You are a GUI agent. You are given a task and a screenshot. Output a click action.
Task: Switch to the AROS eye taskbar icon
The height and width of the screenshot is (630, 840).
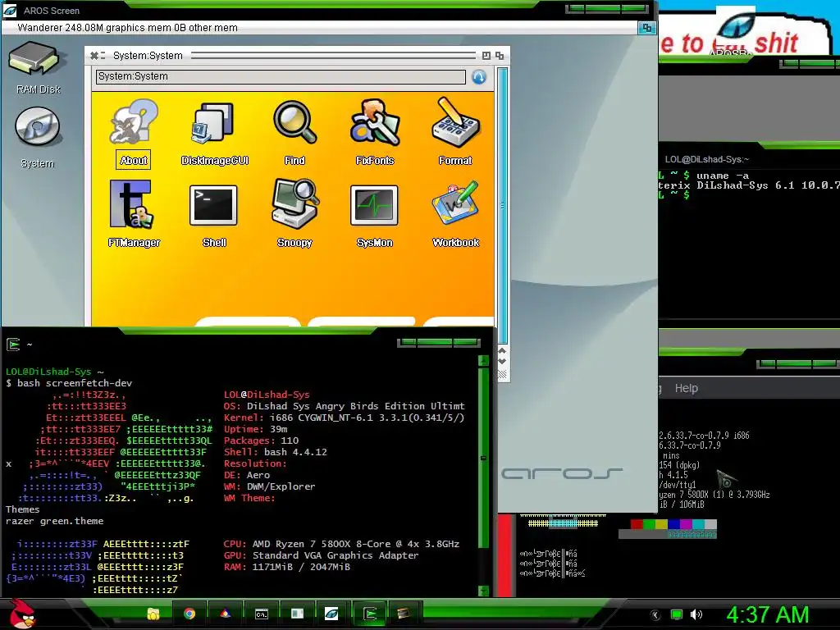(x=331, y=614)
